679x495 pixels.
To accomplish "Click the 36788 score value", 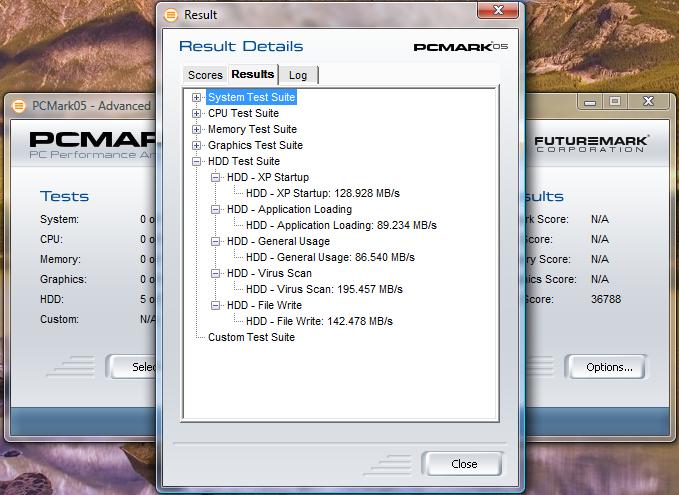I will point(606,299).
